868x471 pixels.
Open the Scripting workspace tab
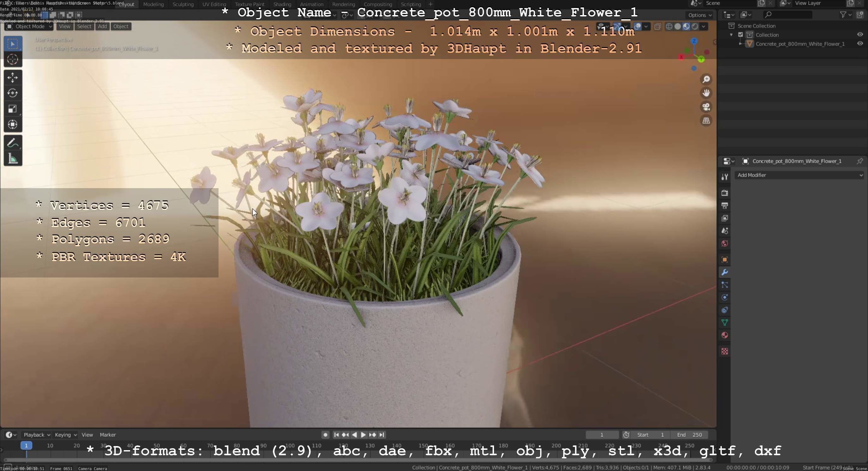411,4
